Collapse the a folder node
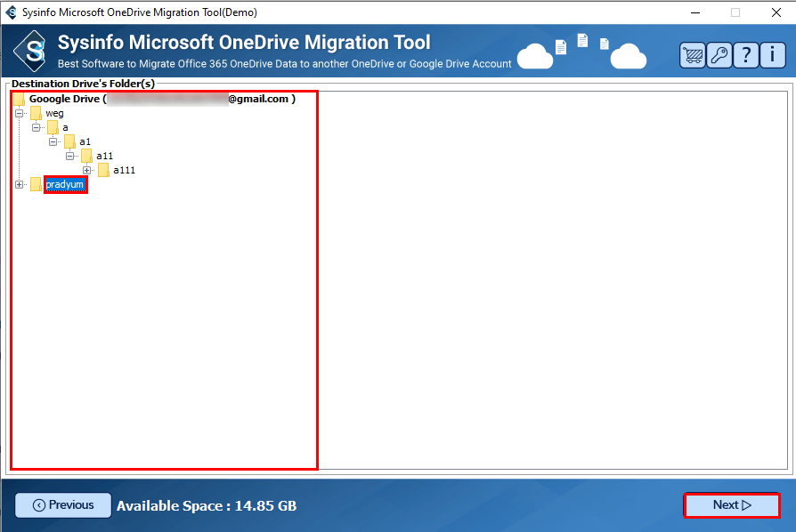Screen dimensions: 796x532 [36, 127]
